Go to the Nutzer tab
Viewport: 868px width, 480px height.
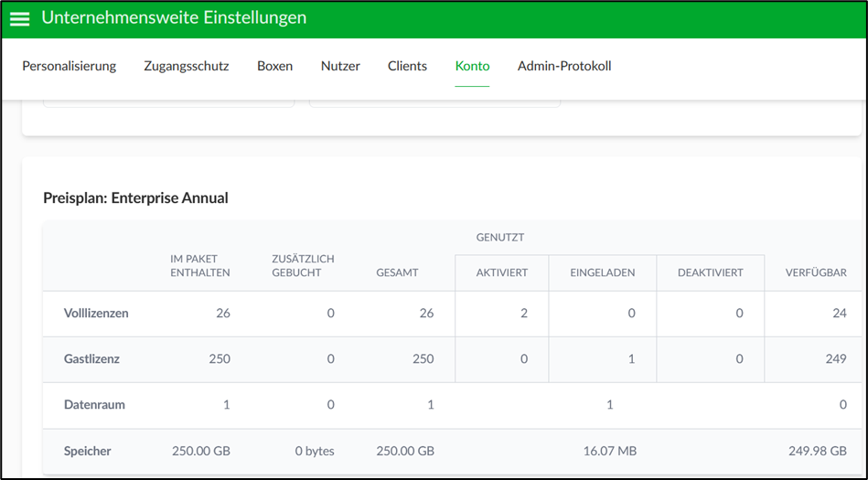tap(340, 66)
